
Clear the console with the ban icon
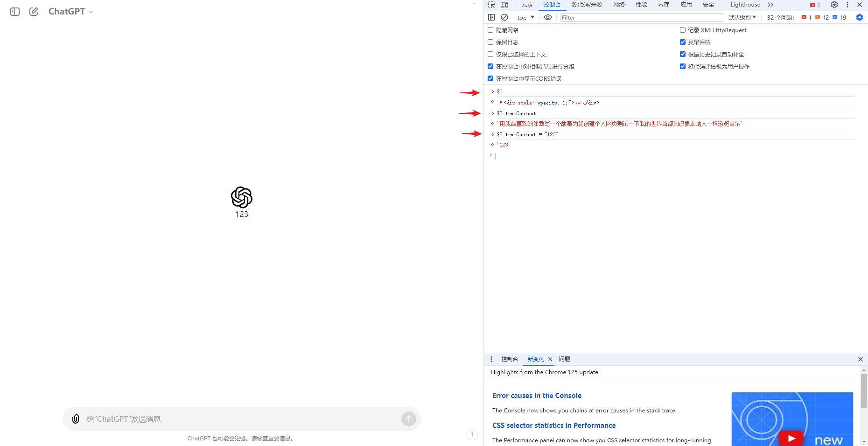click(x=504, y=17)
